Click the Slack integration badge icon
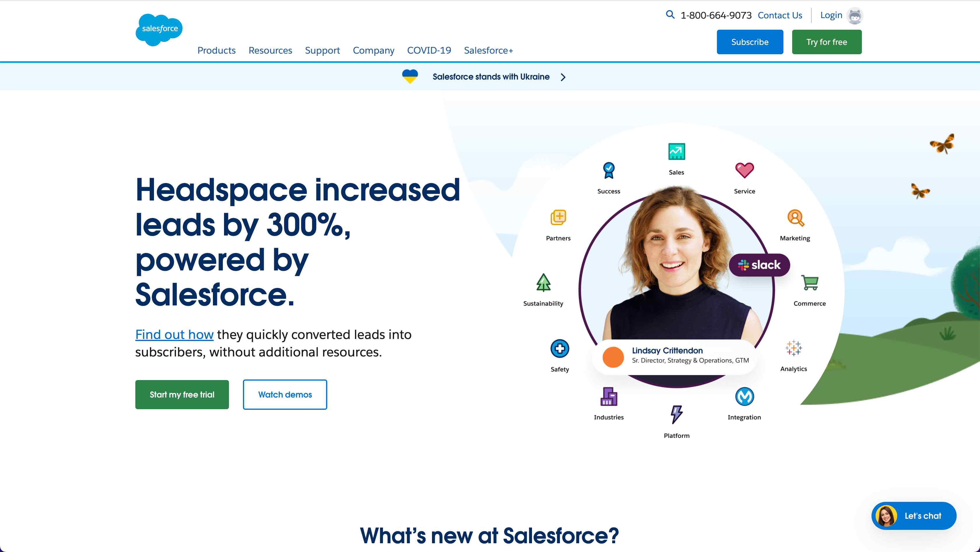This screenshot has height=552, width=980. [x=759, y=264]
